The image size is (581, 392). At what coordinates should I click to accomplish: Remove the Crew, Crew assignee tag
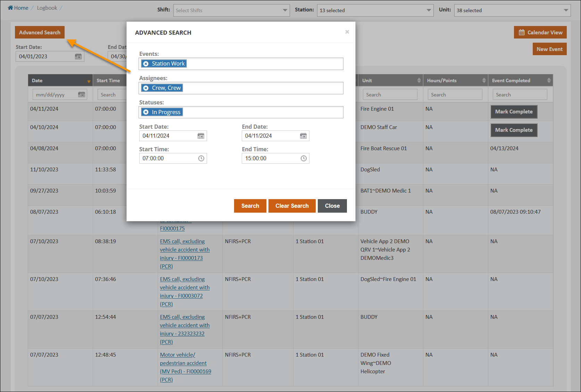point(146,88)
